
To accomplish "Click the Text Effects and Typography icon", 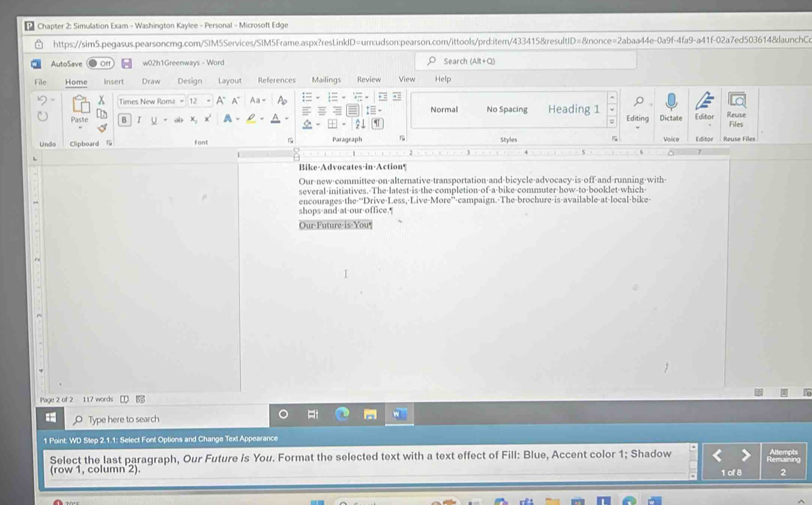I will pos(228,119).
